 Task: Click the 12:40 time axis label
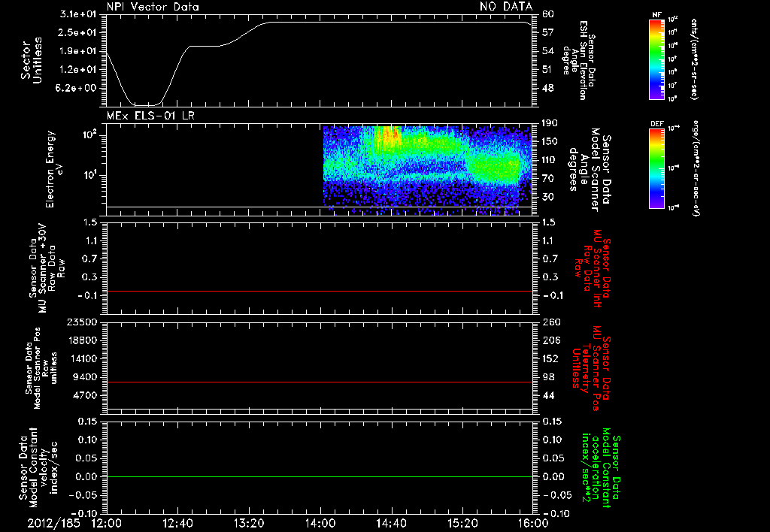click(x=177, y=523)
